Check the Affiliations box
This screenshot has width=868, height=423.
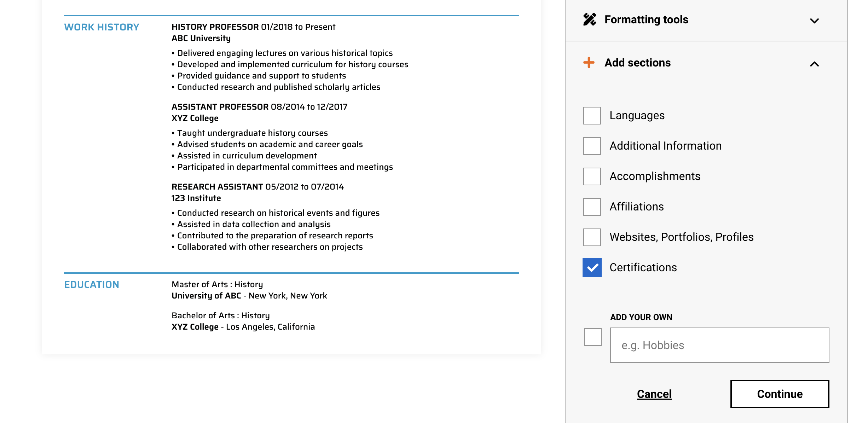[x=592, y=207]
